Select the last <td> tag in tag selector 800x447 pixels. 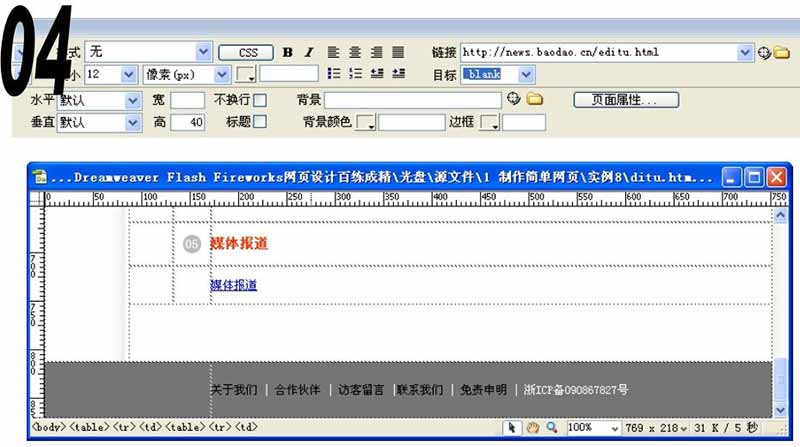pyautogui.click(x=246, y=428)
